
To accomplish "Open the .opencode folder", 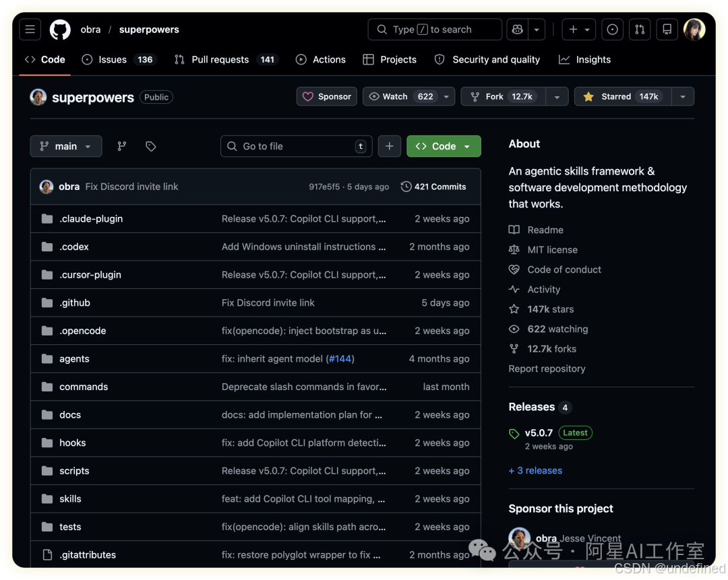I will coord(83,331).
